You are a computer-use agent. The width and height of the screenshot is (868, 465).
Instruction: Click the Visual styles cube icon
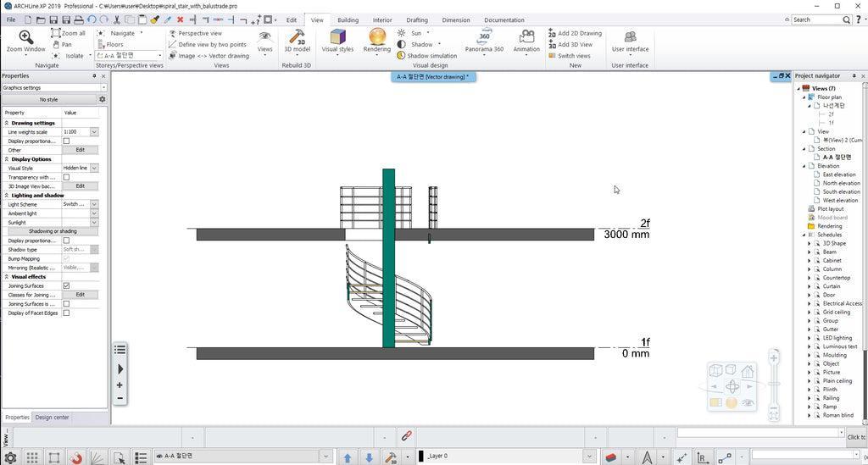click(337, 37)
